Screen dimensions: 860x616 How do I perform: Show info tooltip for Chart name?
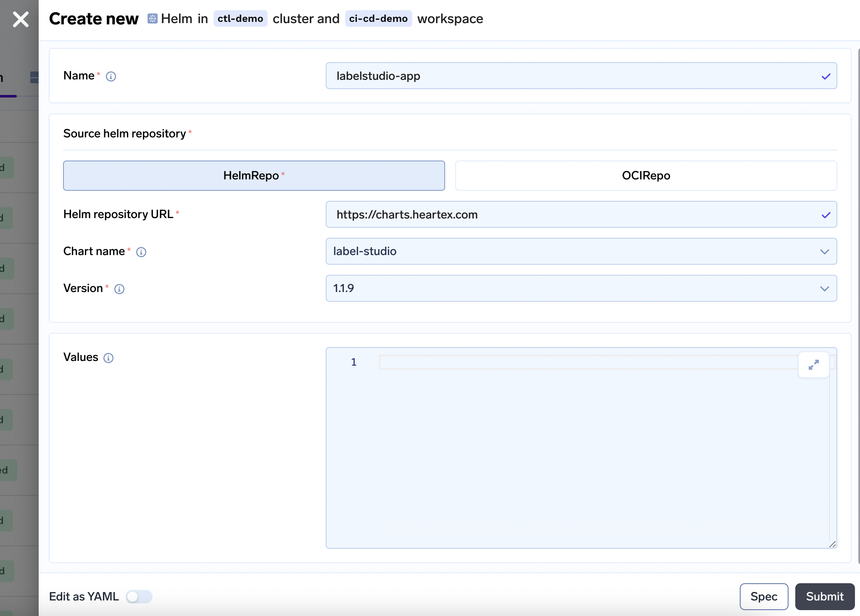point(141,252)
